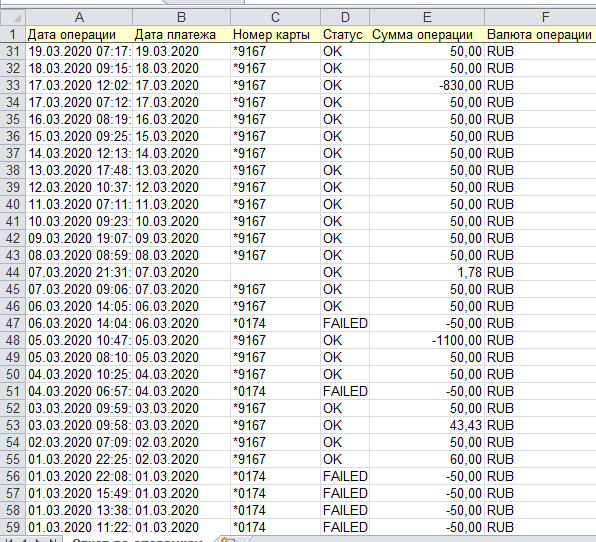Select column A header
Viewport: 596px width, 542px height.
[79, 17]
